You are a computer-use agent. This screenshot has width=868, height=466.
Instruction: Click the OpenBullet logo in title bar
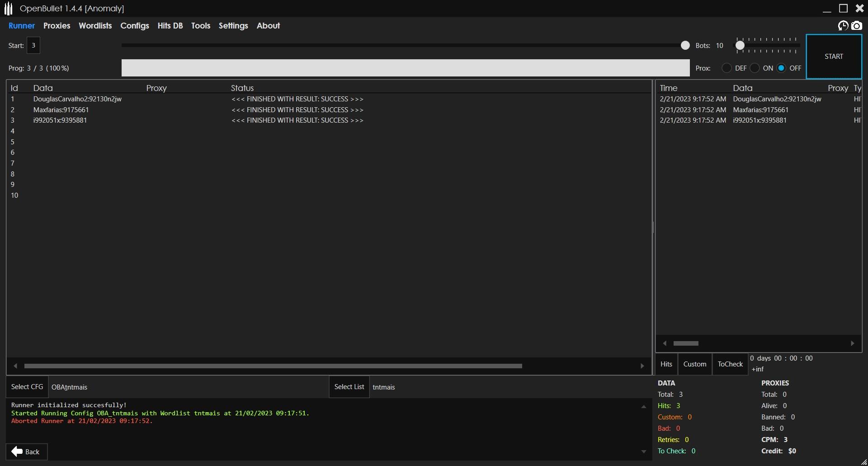[8, 9]
